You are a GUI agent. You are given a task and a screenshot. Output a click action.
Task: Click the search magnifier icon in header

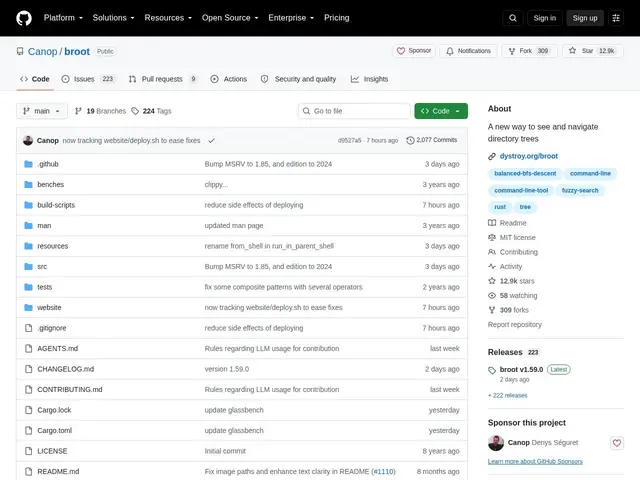pos(513,18)
